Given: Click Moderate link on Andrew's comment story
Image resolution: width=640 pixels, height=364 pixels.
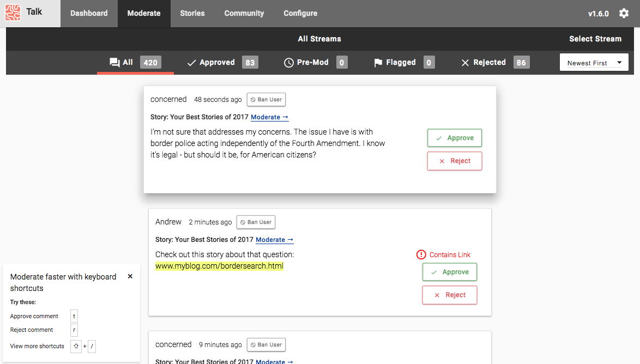Looking at the screenshot, I should point(274,240).
